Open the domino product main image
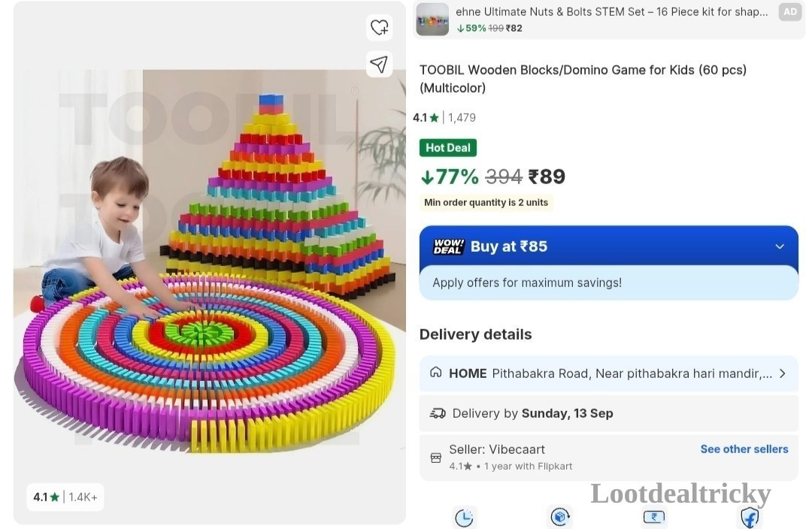 click(209, 263)
